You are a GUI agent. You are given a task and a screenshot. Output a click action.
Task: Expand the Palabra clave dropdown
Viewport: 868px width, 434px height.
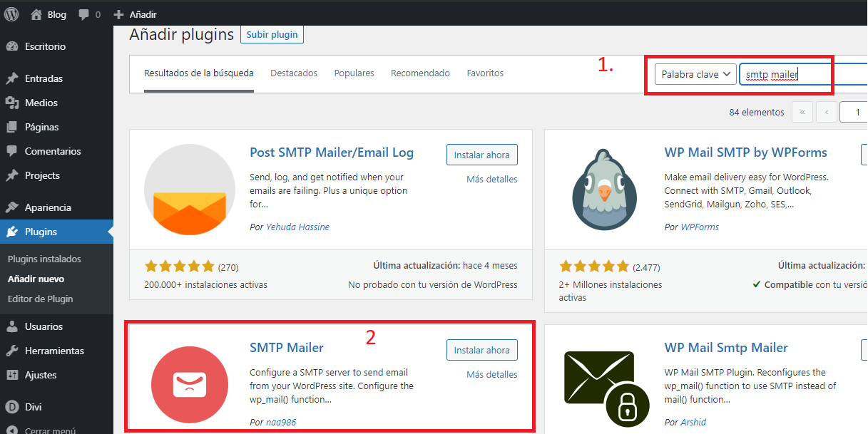click(695, 74)
